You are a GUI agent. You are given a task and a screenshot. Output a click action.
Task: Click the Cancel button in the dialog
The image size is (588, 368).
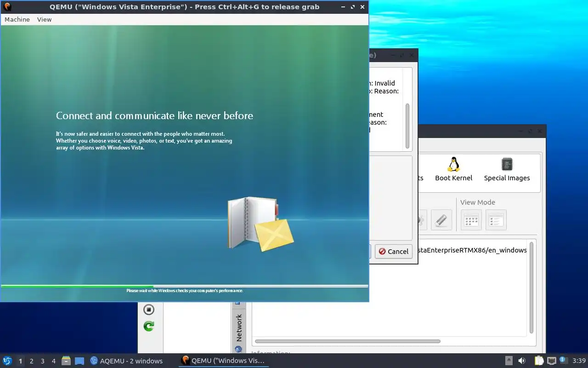click(x=394, y=251)
